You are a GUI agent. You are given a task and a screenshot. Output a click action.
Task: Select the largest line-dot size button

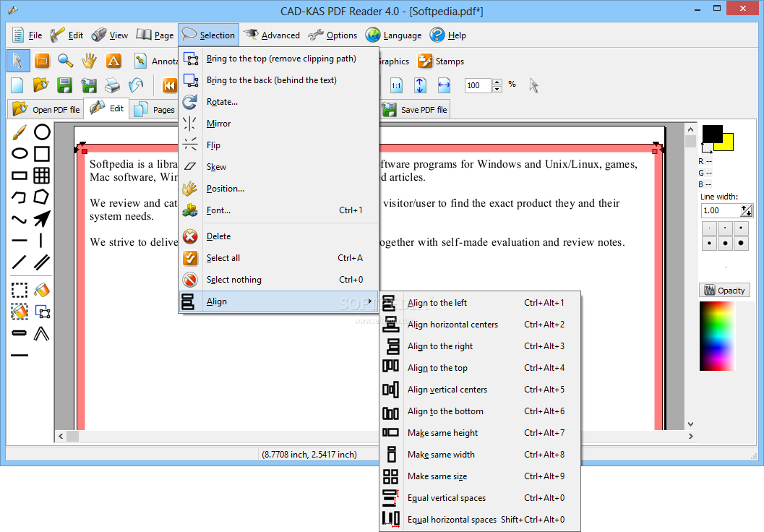[x=741, y=243]
